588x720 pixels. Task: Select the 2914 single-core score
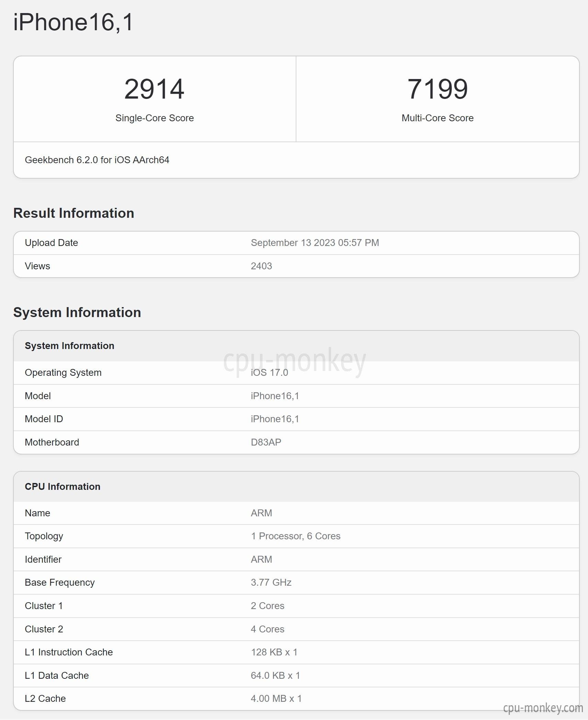click(x=154, y=89)
